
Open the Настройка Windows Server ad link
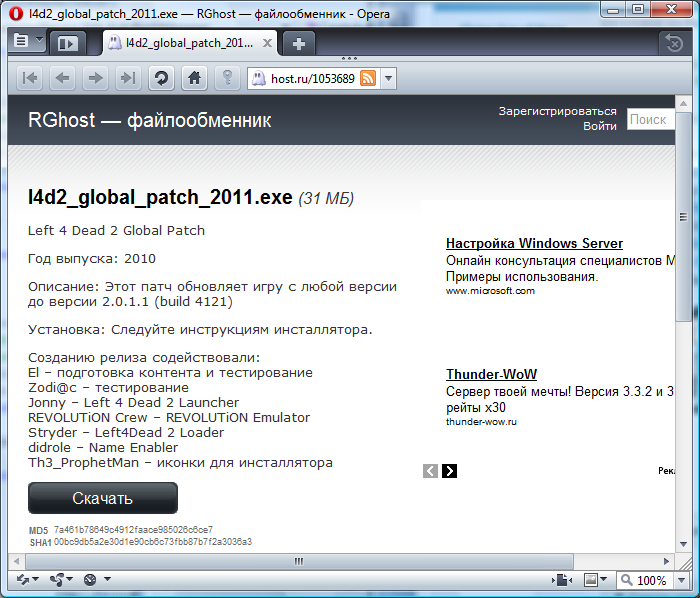click(x=534, y=244)
